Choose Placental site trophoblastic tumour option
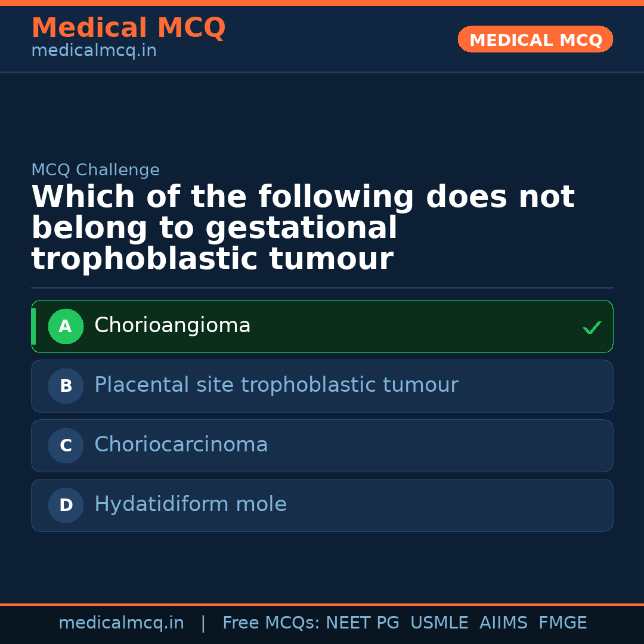The width and height of the screenshot is (644, 644). coord(276,385)
